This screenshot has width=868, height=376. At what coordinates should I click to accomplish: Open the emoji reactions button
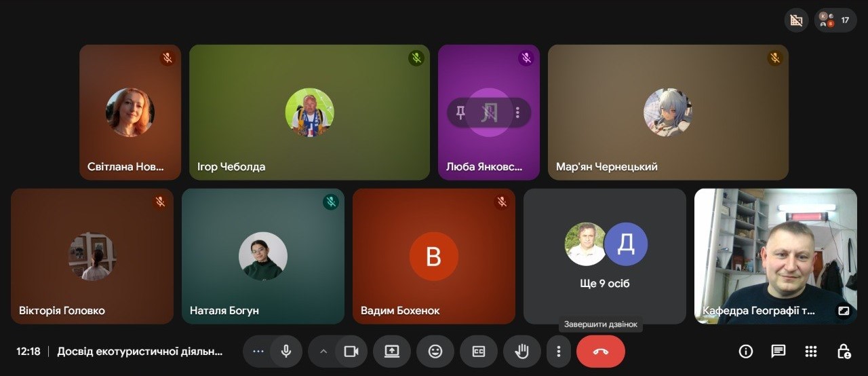tap(435, 351)
